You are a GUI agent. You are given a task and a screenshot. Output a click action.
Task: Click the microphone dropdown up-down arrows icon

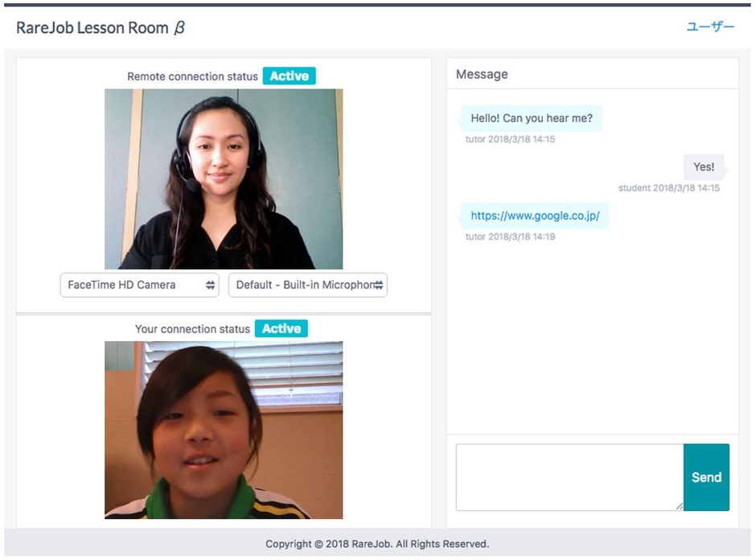[x=379, y=285]
